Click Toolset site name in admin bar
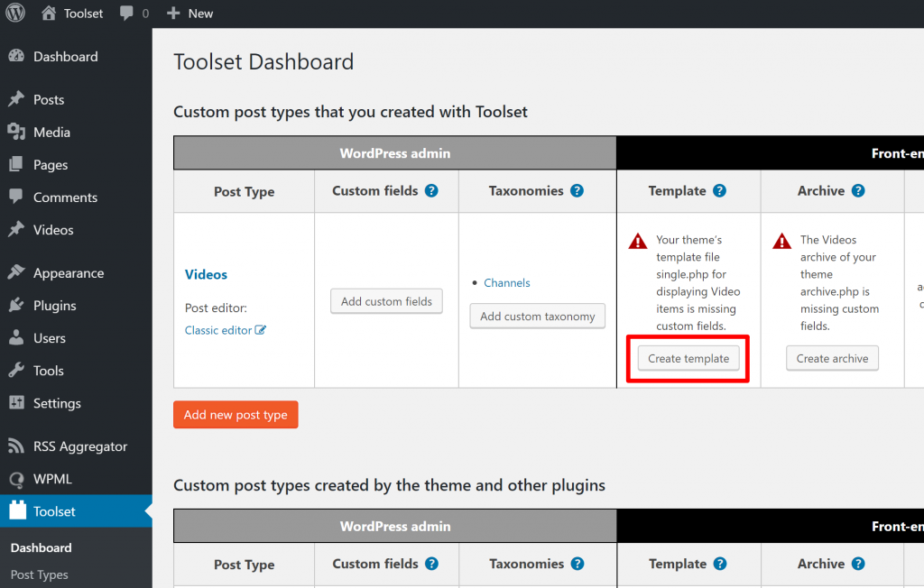This screenshot has height=588, width=924. click(83, 13)
